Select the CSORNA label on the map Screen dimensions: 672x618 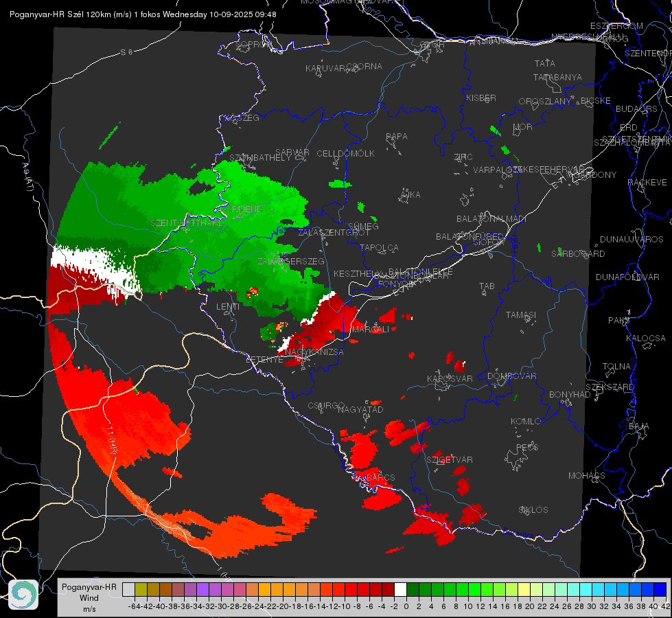364,66
